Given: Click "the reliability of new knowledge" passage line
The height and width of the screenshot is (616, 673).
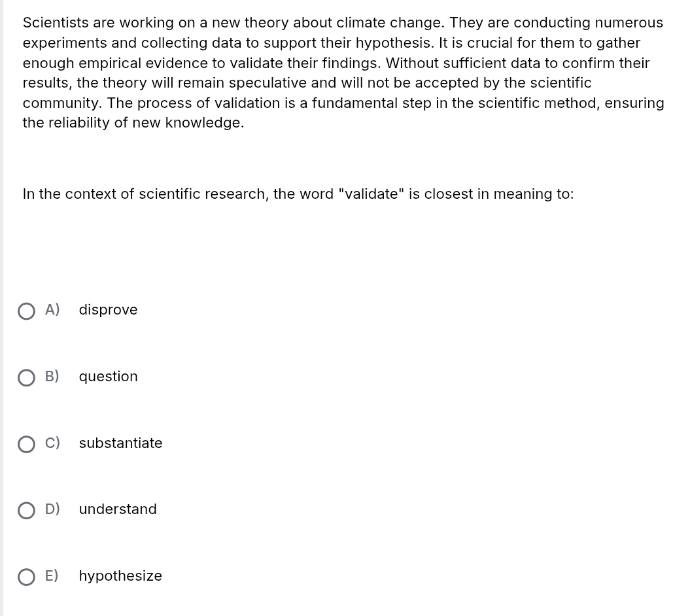Looking at the screenshot, I should point(133,123).
